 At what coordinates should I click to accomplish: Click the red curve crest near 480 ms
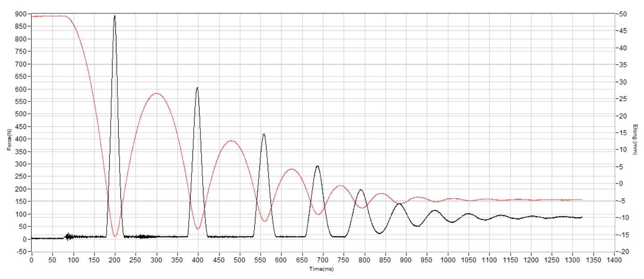pyautogui.click(x=231, y=141)
